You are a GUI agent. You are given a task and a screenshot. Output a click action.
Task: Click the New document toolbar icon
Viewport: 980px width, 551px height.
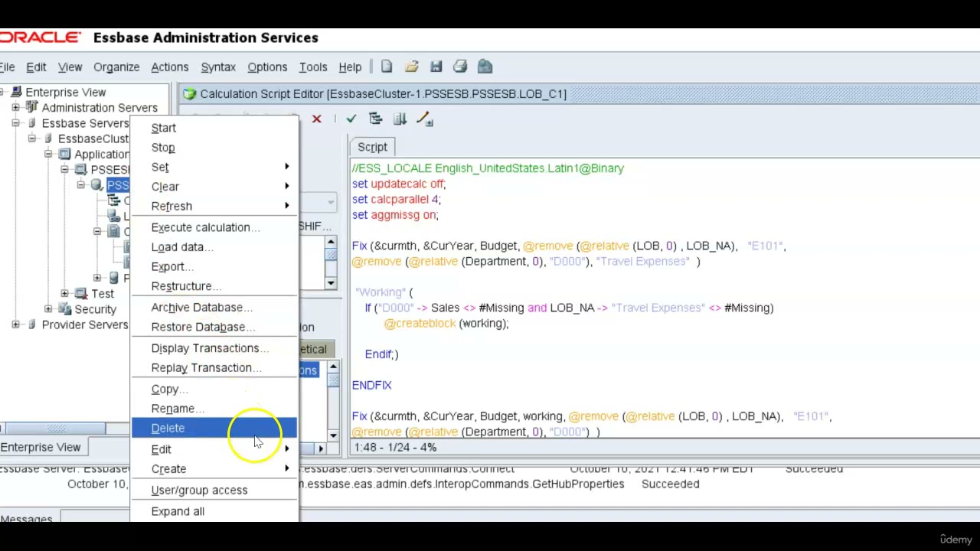(387, 67)
